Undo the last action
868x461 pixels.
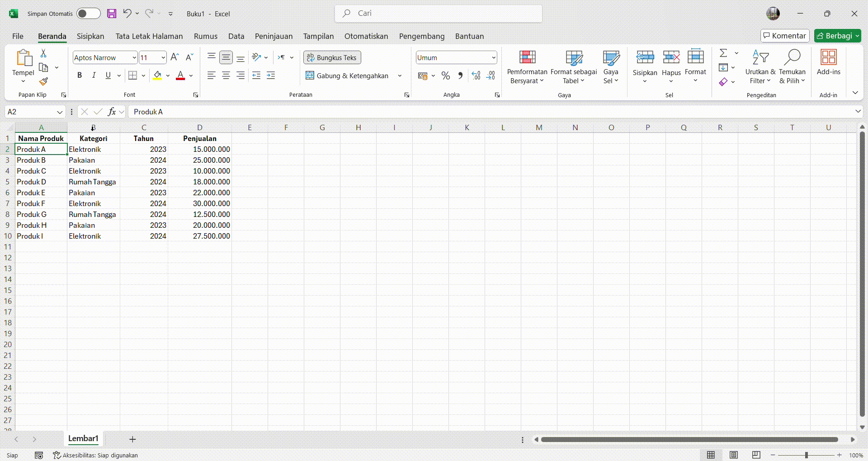[127, 14]
